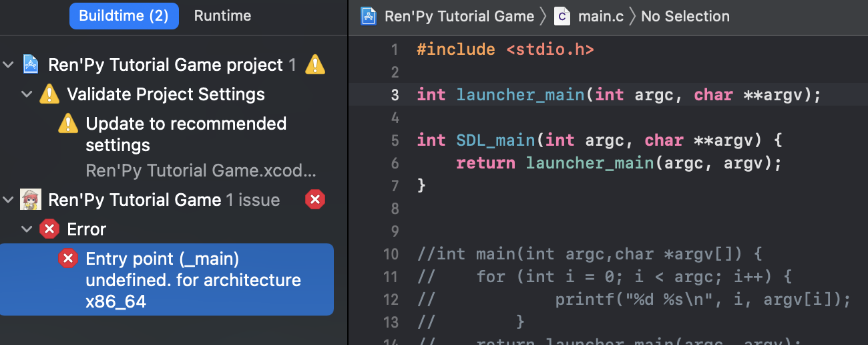Click line number 1 in the gutter
Image resolution: width=868 pixels, height=345 pixels.
click(x=394, y=49)
